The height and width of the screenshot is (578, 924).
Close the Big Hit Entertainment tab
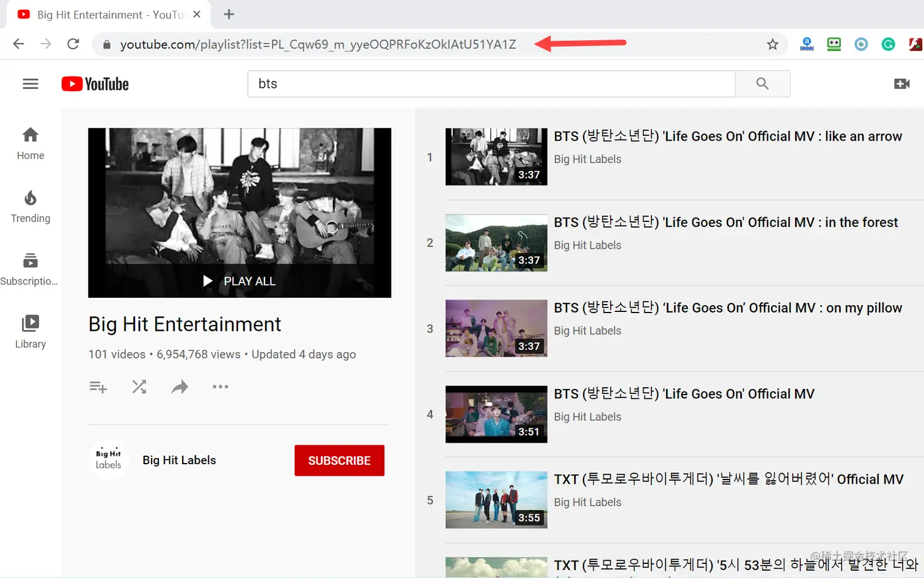[x=197, y=14]
